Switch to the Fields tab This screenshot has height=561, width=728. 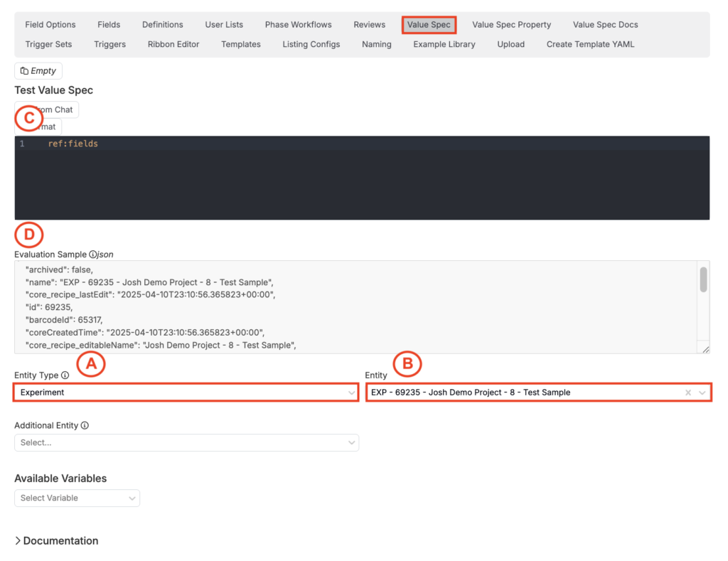[x=109, y=25]
